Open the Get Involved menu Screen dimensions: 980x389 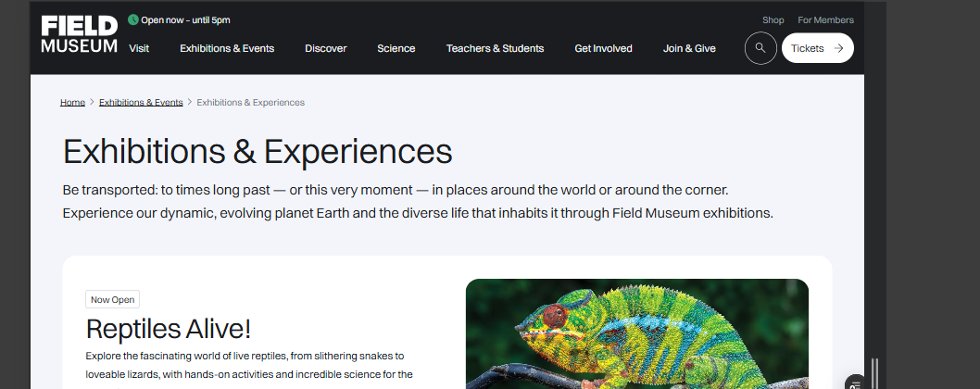[603, 48]
